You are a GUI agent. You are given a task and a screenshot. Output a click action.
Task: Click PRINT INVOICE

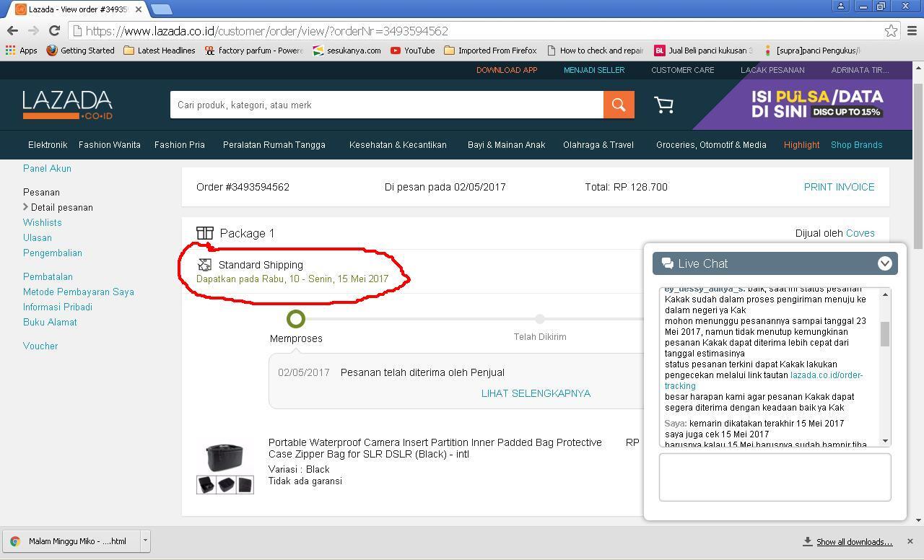839,187
